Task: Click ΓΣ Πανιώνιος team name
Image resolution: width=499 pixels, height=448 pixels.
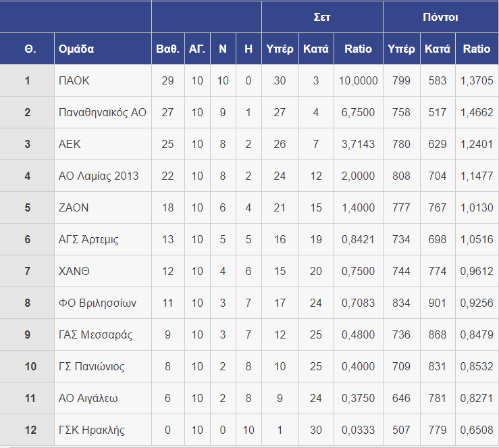Action: pyautogui.click(x=91, y=367)
